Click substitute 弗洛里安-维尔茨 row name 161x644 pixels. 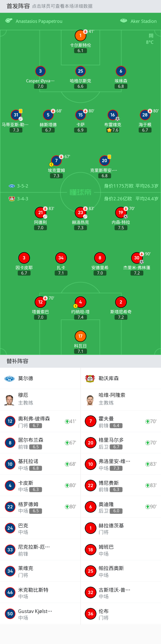point(114,461)
